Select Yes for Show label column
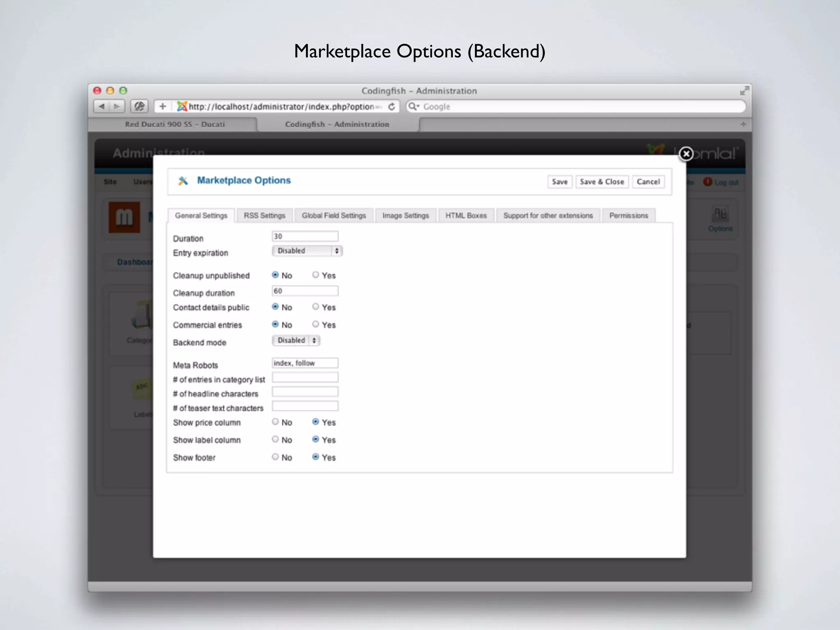Image resolution: width=840 pixels, height=630 pixels. [315, 439]
